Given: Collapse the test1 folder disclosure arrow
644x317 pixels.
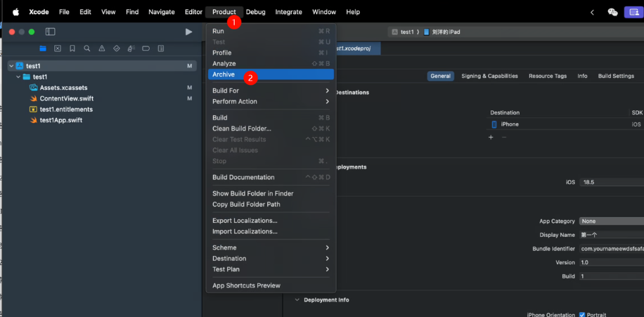Looking at the screenshot, I should tap(18, 77).
